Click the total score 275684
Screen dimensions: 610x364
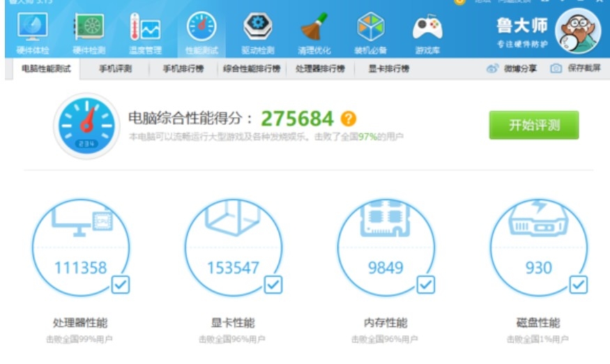tap(297, 119)
